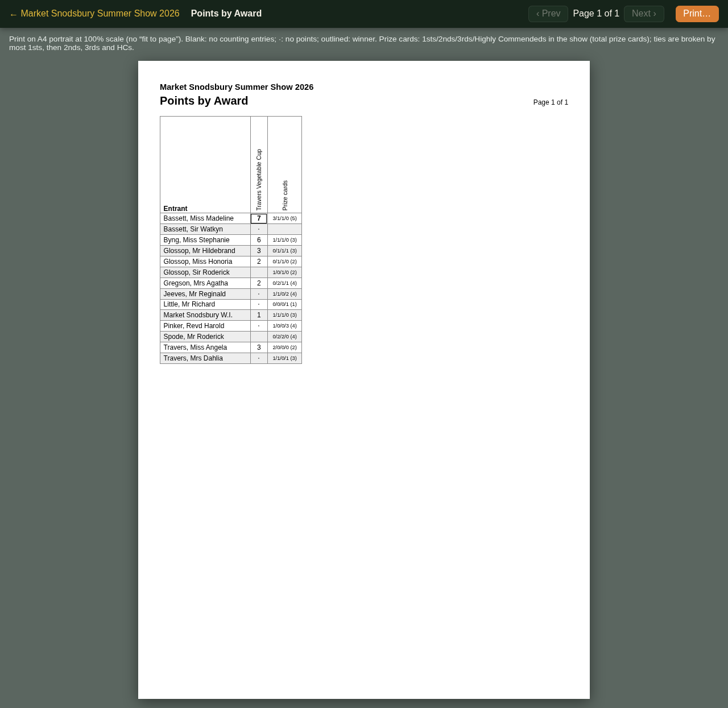The image size is (728, 708).
Task: Select entrant Spode, Mr Roderick
Action: (x=205, y=337)
